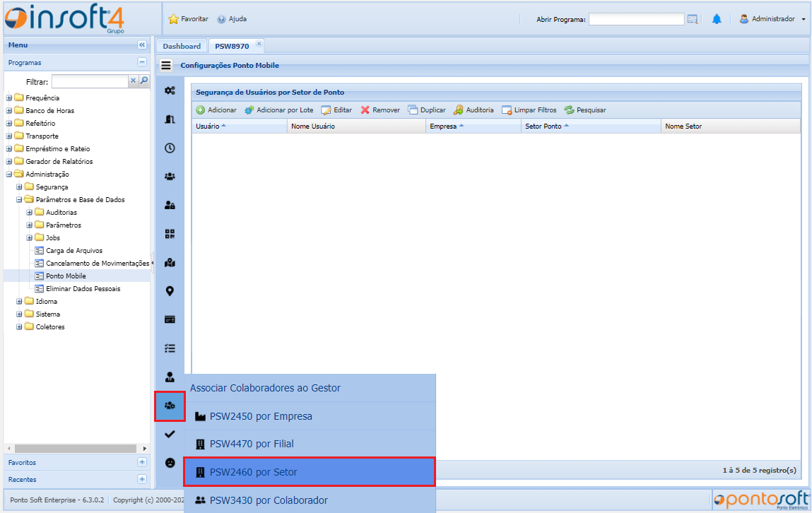
Task: Click the gears settings icon in sidebar
Action: [170, 90]
